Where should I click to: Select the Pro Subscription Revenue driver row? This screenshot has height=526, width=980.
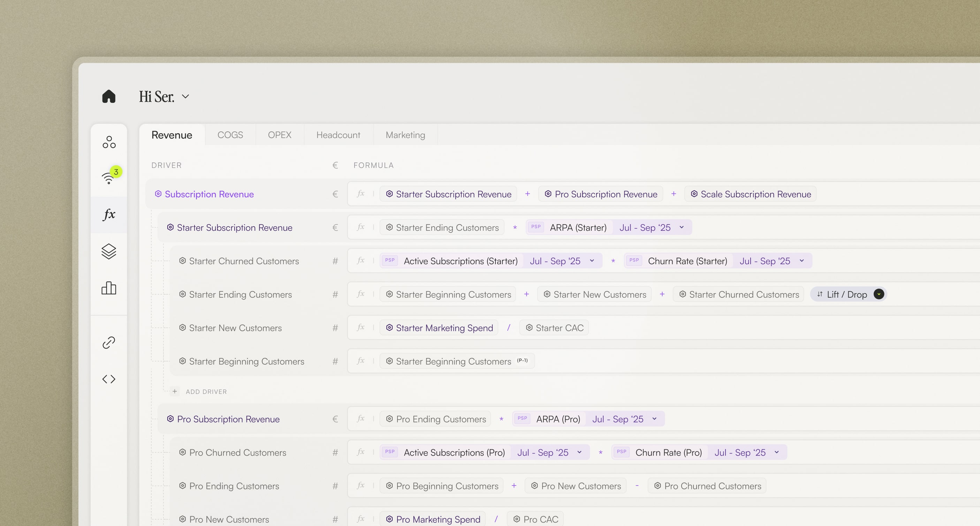point(228,419)
